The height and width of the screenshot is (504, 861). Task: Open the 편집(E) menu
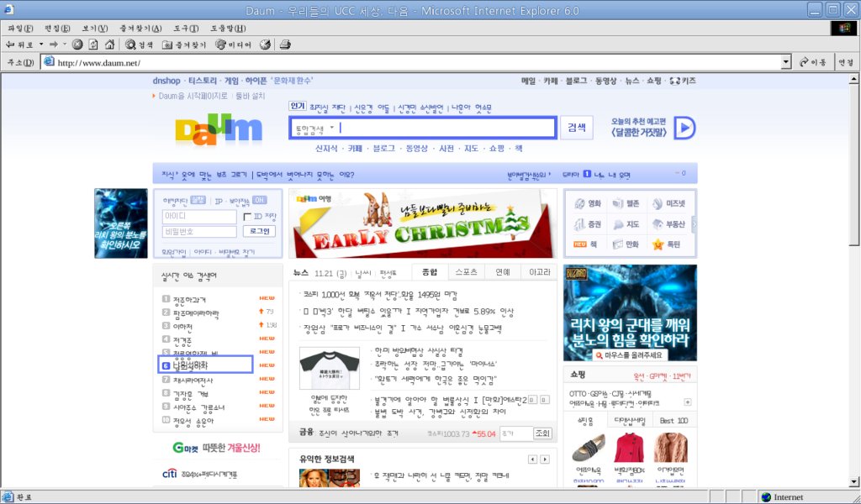coord(57,28)
